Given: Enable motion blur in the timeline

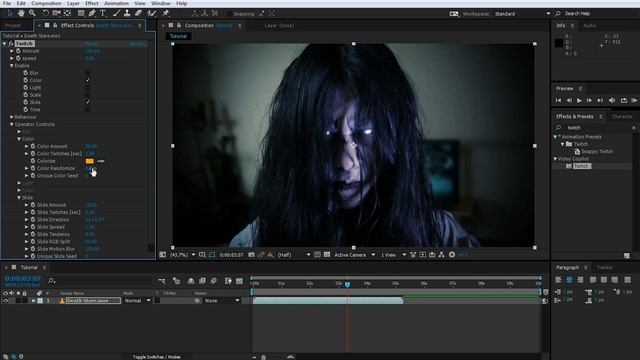Looking at the screenshot, I should coord(213,281).
